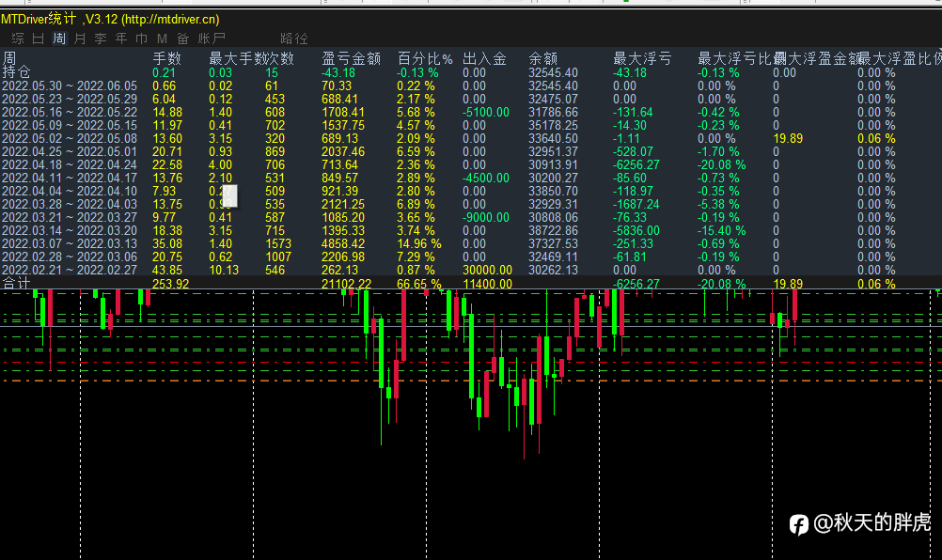Click the M tab in statistics bar
This screenshot has width=942, height=560.
click(162, 39)
